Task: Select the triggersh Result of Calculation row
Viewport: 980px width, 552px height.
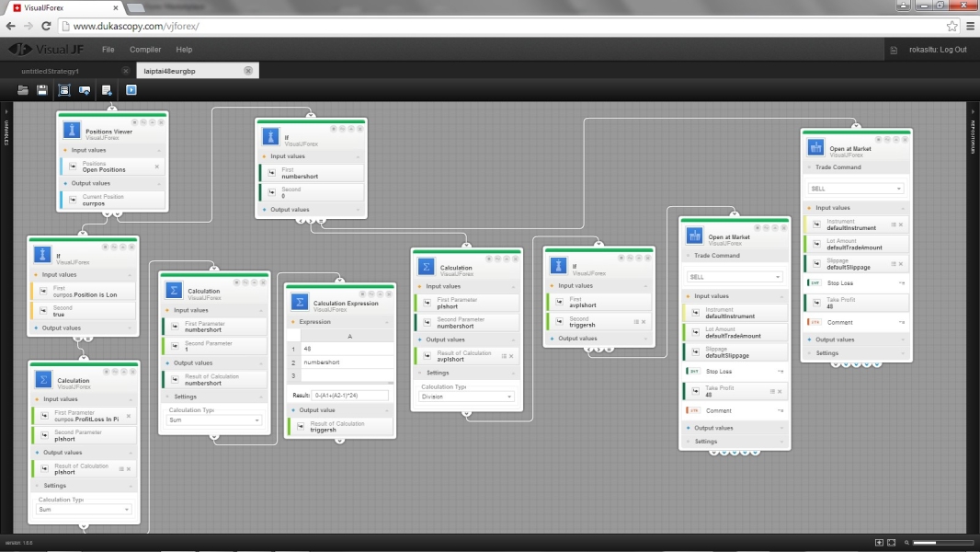Action: pos(341,426)
